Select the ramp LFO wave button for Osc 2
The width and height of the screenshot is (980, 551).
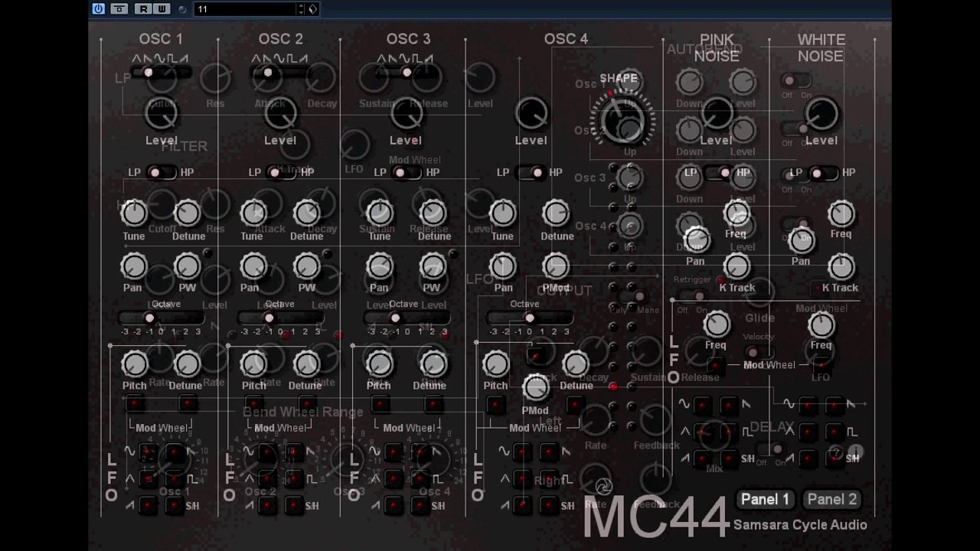(266, 505)
